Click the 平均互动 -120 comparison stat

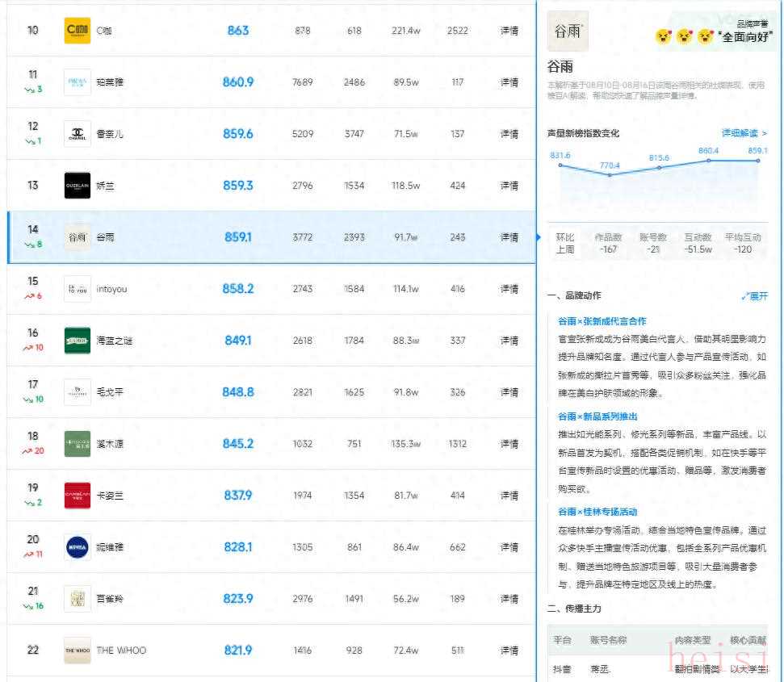[x=743, y=243]
